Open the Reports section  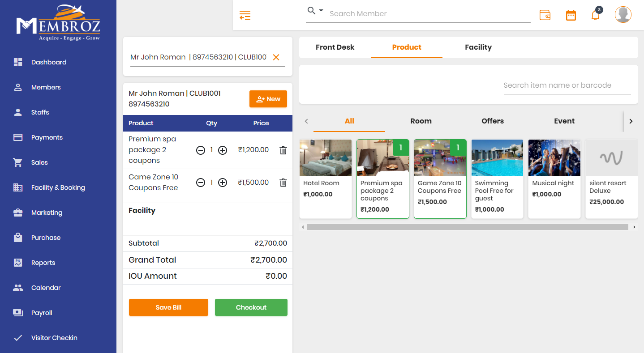tap(43, 262)
